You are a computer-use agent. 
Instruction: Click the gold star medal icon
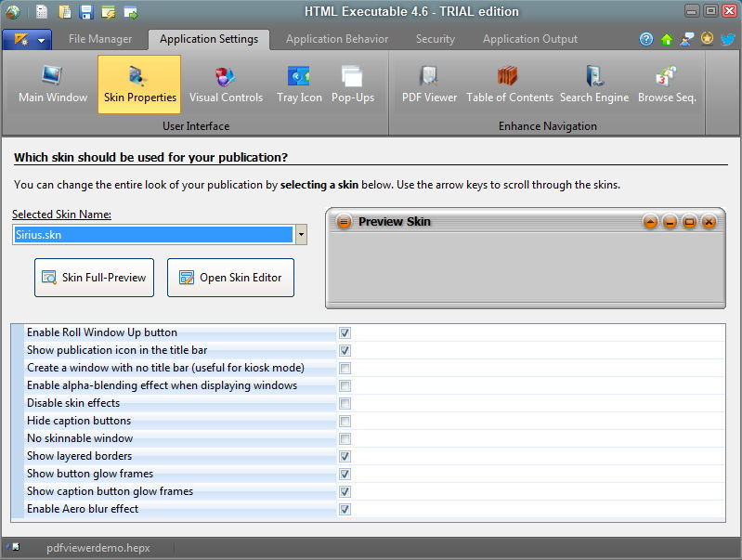tap(708, 39)
